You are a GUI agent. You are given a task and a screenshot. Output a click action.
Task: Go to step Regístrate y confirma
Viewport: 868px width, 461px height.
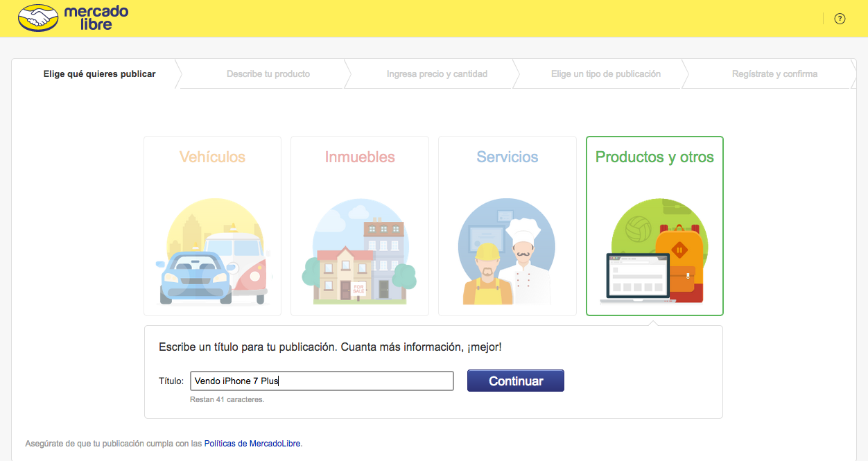(x=774, y=73)
